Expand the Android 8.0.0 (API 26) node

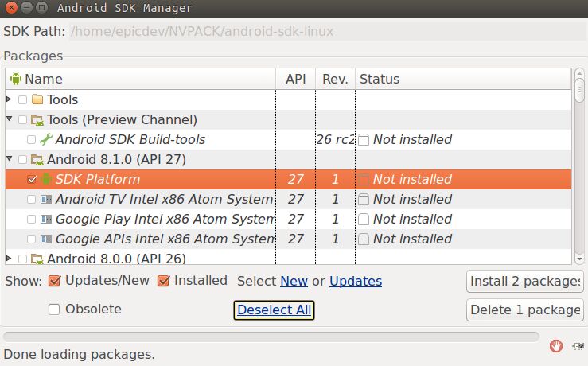click(x=9, y=259)
